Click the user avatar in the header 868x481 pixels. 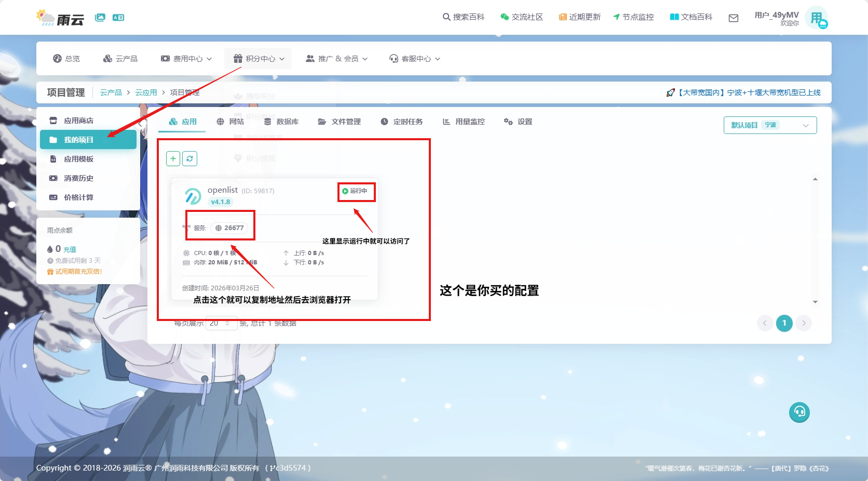pyautogui.click(x=817, y=18)
